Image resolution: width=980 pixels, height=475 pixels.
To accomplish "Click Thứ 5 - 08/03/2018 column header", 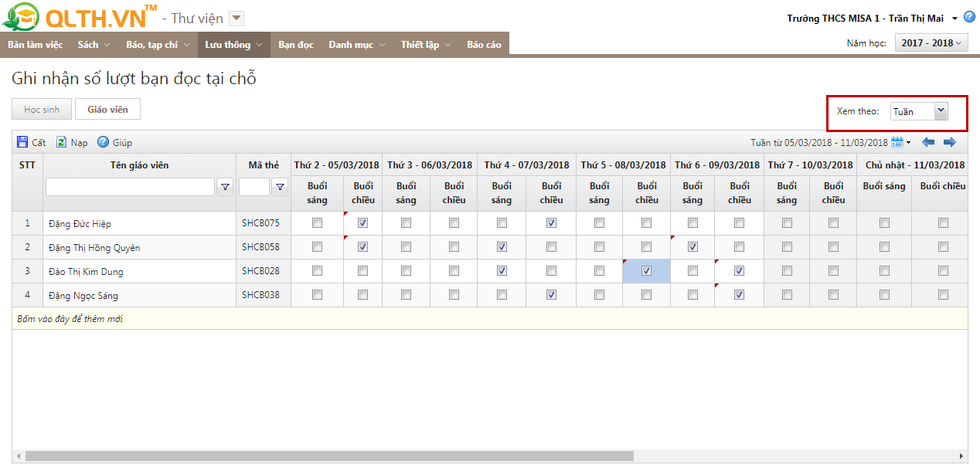I will point(623,165).
